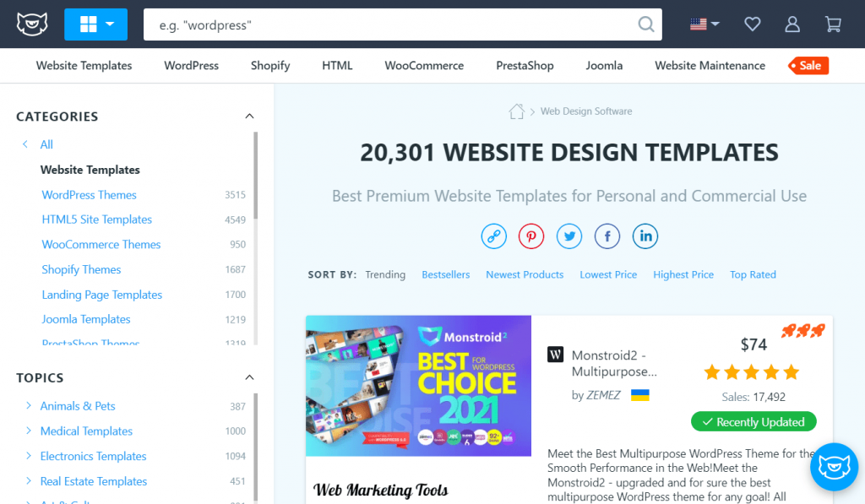Sort by Trending
The image size is (865, 504).
pyautogui.click(x=385, y=274)
